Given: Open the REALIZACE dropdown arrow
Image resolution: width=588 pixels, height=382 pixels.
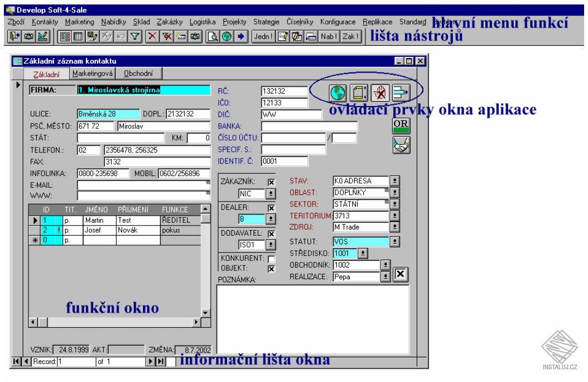Looking at the screenshot, I should click(x=385, y=276).
